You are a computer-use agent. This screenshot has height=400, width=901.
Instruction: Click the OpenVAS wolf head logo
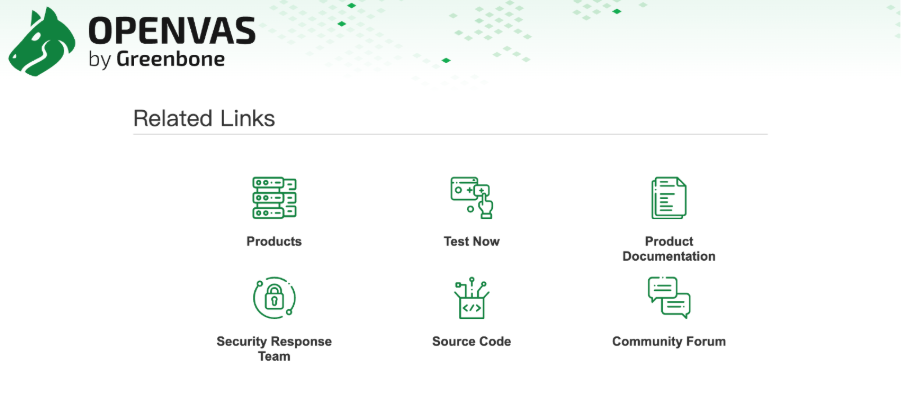click(x=41, y=42)
